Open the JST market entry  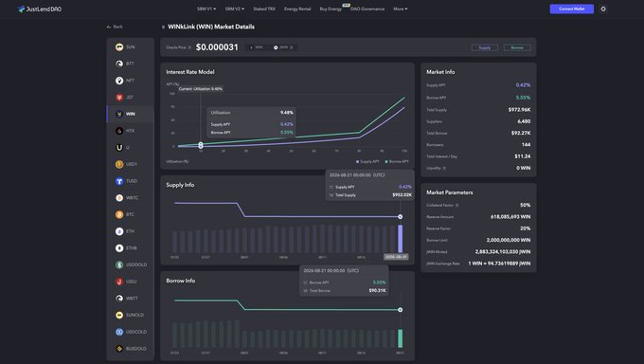tap(130, 98)
